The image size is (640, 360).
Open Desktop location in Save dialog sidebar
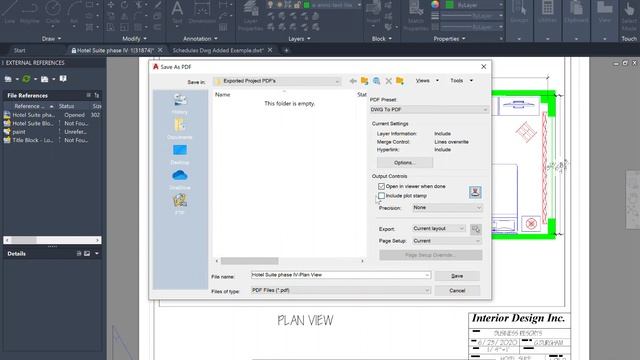[x=180, y=154]
